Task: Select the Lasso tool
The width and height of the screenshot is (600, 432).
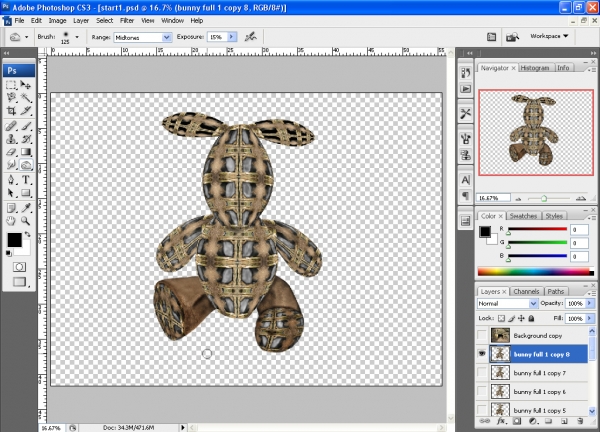Action: [x=11, y=98]
